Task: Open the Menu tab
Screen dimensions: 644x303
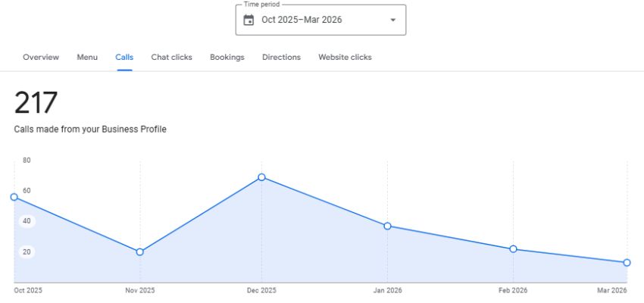Action: [87, 57]
